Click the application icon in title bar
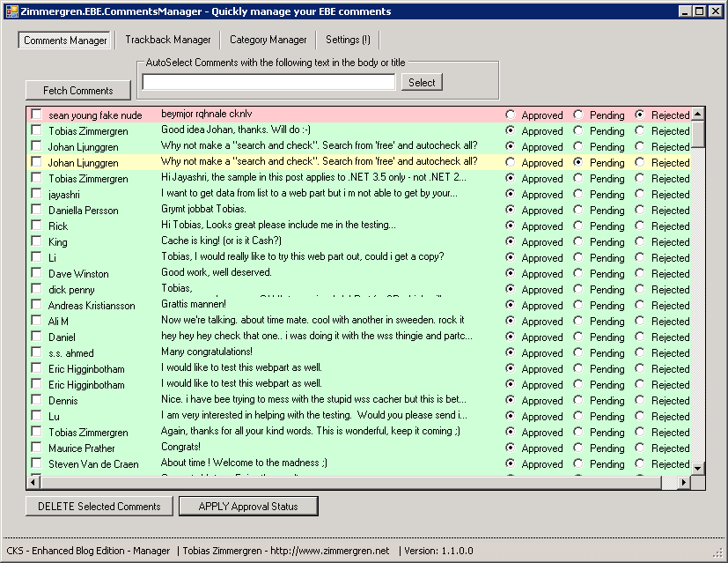The image size is (728, 563). 12,11
